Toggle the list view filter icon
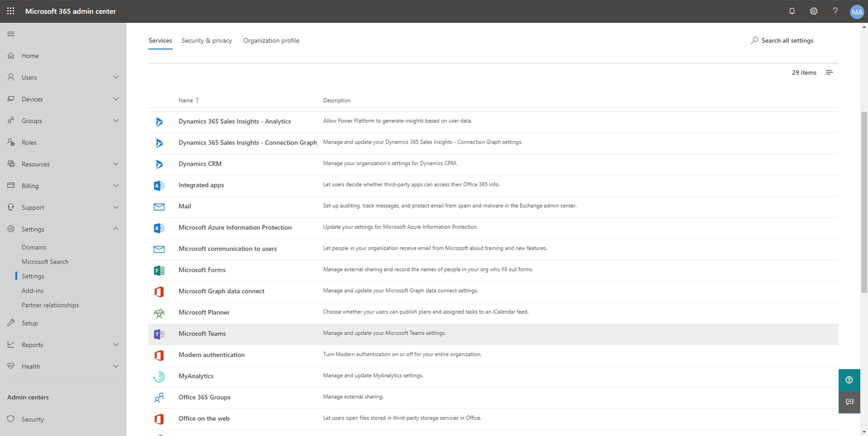The image size is (868, 436). pyautogui.click(x=830, y=72)
